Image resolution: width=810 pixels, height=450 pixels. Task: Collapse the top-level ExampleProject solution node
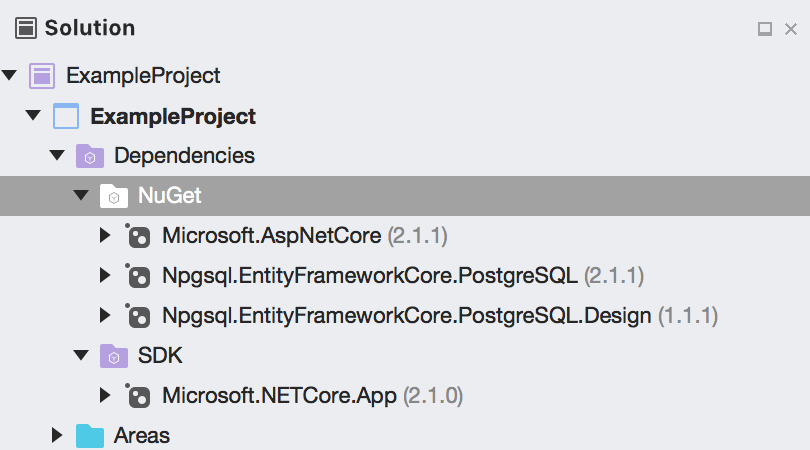click(9, 75)
